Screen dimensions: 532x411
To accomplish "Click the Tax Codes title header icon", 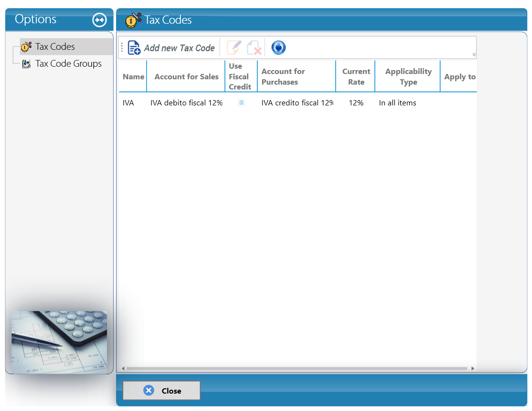I will click(x=133, y=20).
